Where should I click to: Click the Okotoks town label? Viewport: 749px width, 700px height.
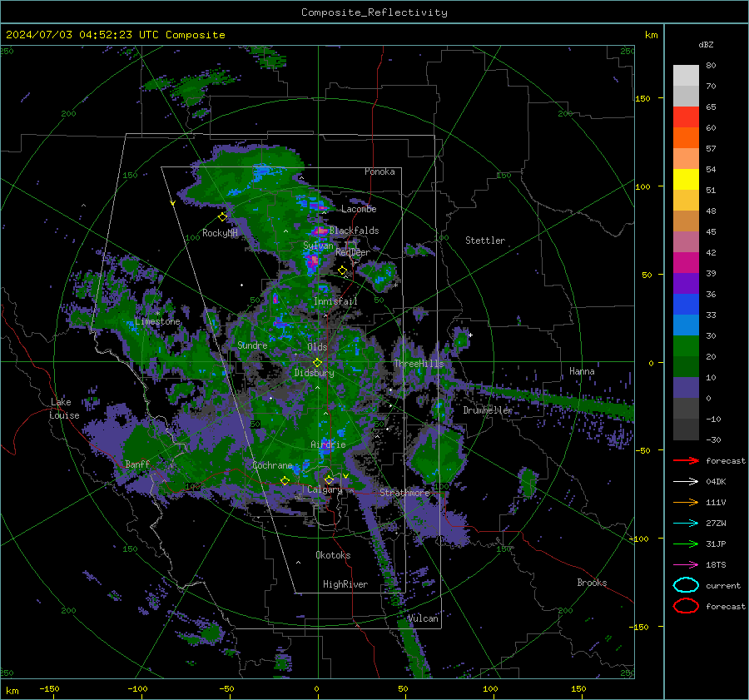point(333,555)
